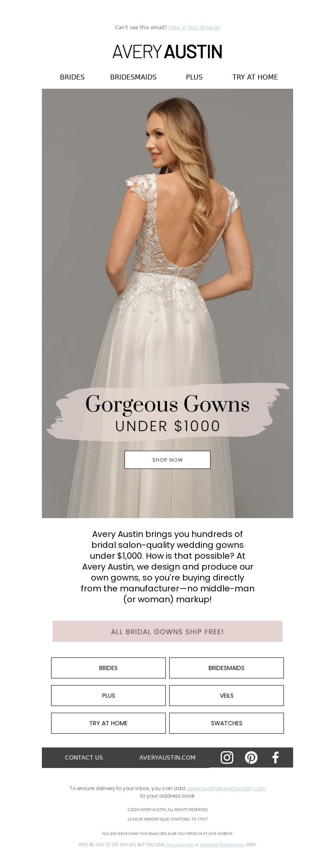The height and width of the screenshot is (868, 335).
Task: Click the averyaustin@averyaustin.com email link
Action: pyautogui.click(x=226, y=788)
